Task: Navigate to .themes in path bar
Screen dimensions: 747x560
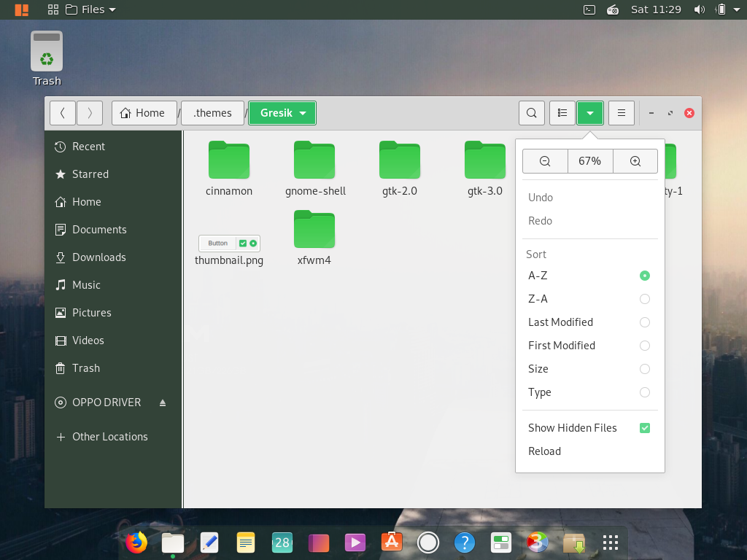Action: pos(212,113)
